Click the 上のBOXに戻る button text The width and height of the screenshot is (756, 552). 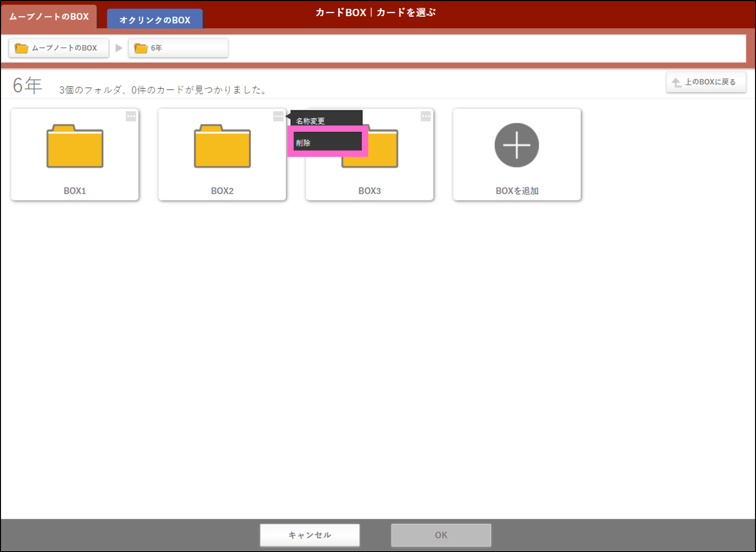(x=710, y=82)
